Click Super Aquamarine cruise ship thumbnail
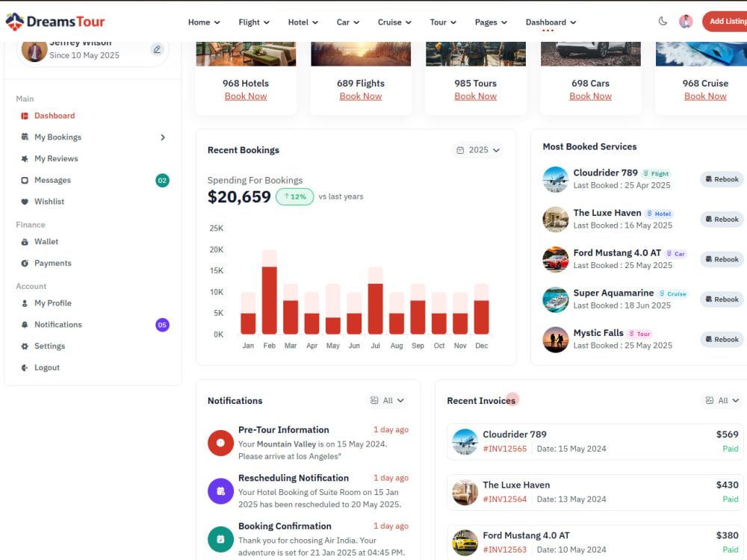This screenshot has height=560, width=747. (556, 299)
